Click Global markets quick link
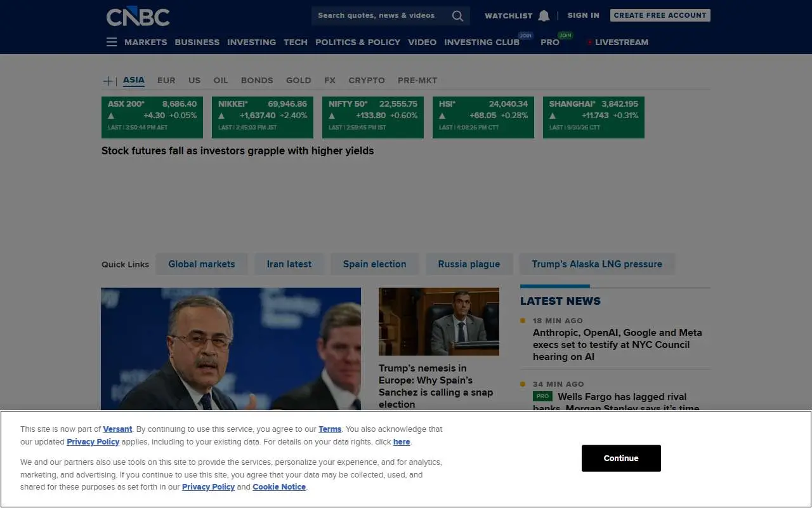The height and width of the screenshot is (508, 812). 202,264
